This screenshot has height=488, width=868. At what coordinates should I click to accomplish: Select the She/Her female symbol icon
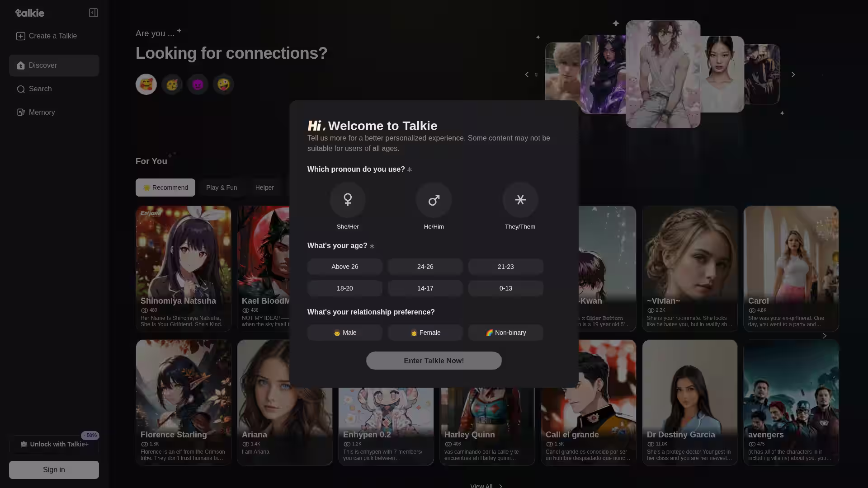tap(347, 200)
